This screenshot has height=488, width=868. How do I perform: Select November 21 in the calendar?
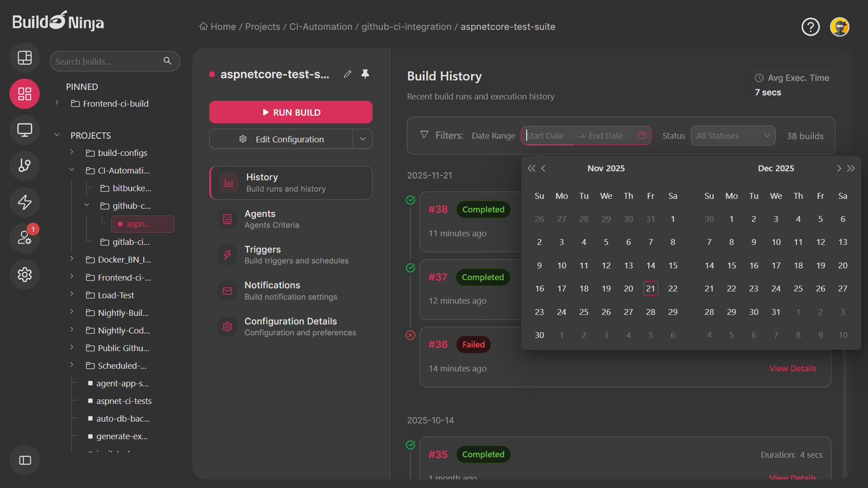[x=650, y=289]
